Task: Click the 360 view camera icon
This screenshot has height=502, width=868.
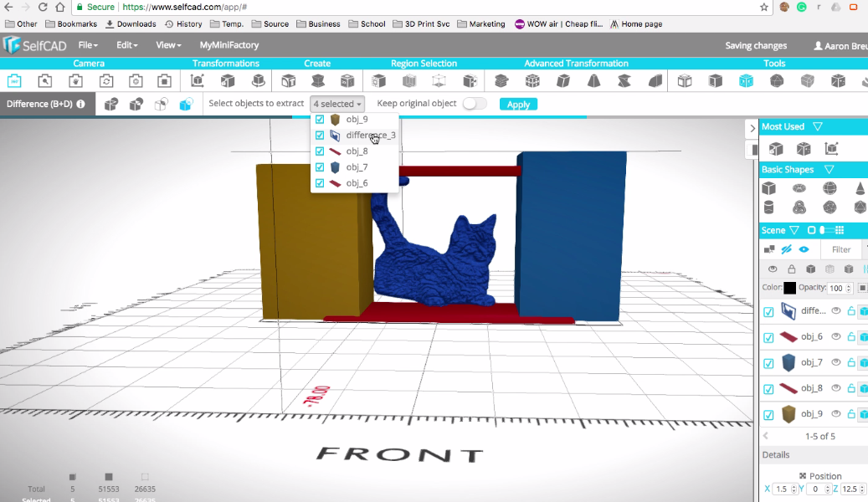Action: [14, 81]
